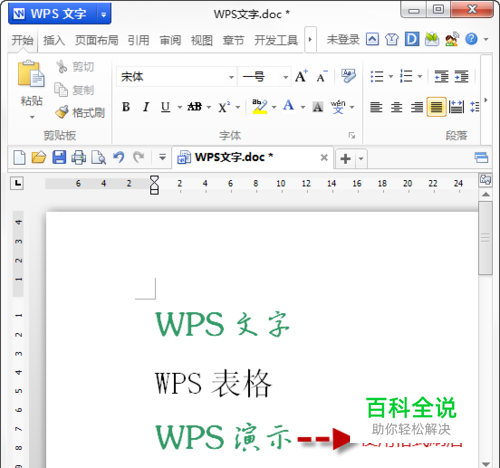Screen dimensions: 500x468
Task: Expand strikethrough options dropdown arrow
Action: coord(209,107)
